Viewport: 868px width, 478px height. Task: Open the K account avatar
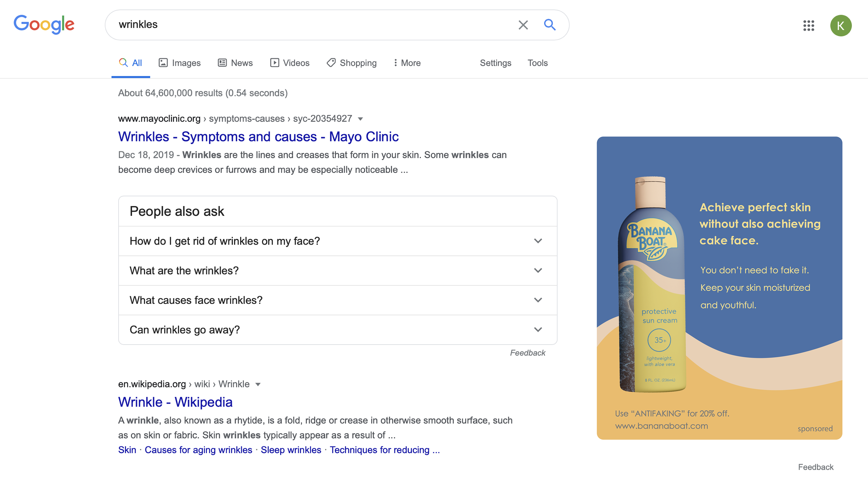(x=841, y=25)
